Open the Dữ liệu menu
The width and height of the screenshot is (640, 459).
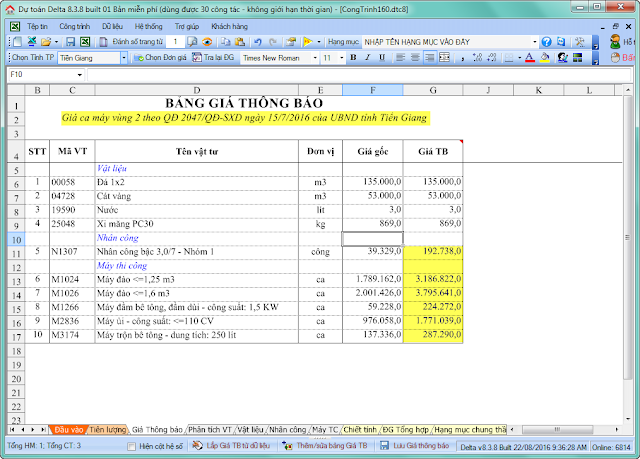[112, 27]
